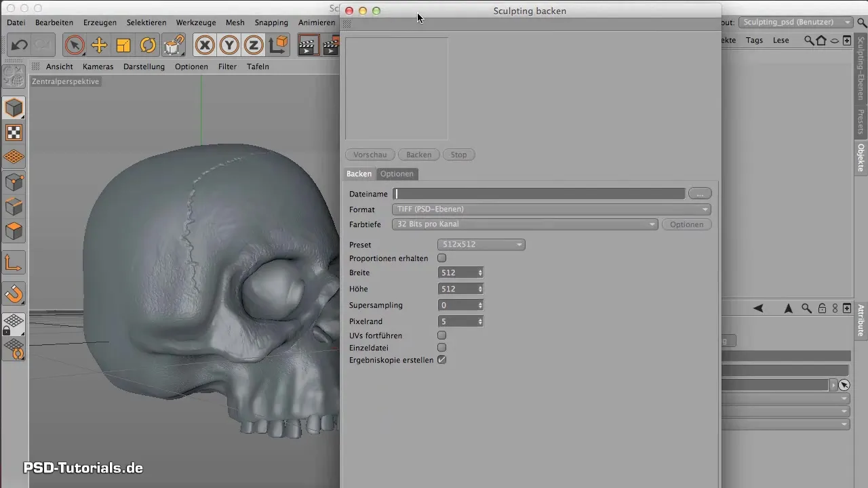Open the Farbtiefe dropdown
868x488 pixels.
(525, 224)
